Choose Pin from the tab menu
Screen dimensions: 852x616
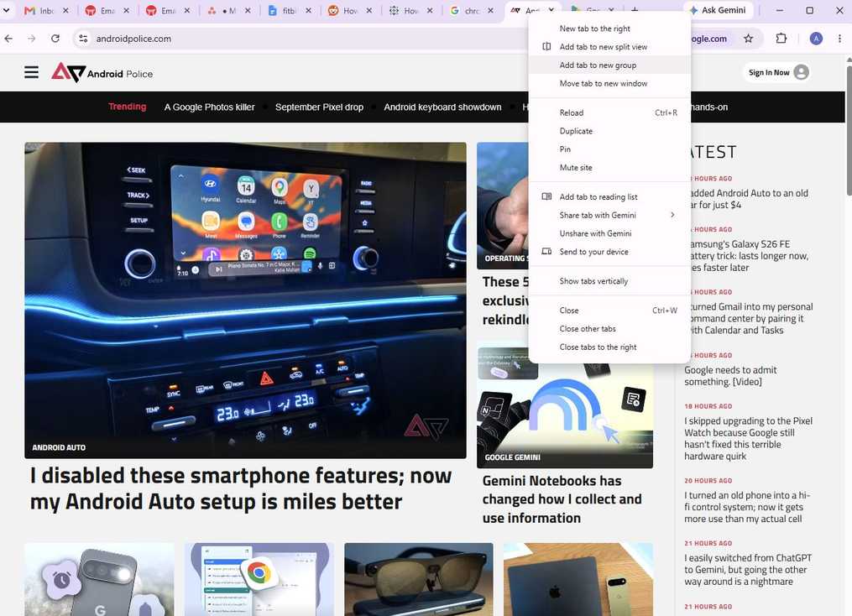tap(609, 149)
